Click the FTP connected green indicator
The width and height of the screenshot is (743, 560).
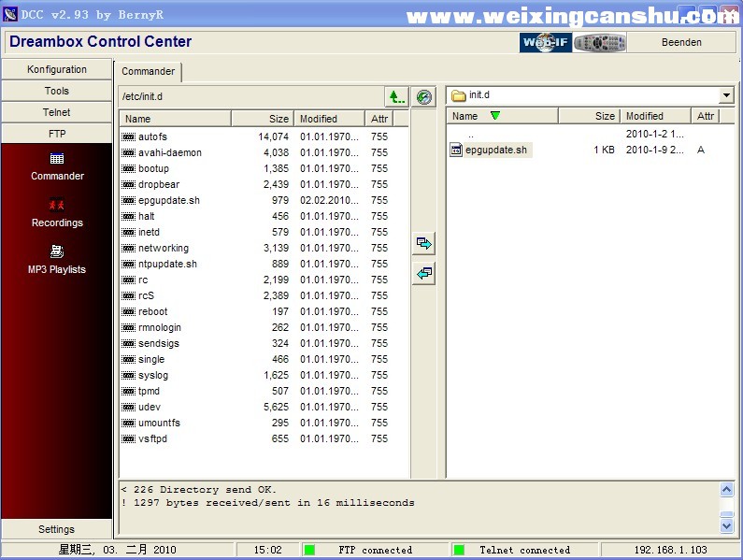pyautogui.click(x=309, y=550)
